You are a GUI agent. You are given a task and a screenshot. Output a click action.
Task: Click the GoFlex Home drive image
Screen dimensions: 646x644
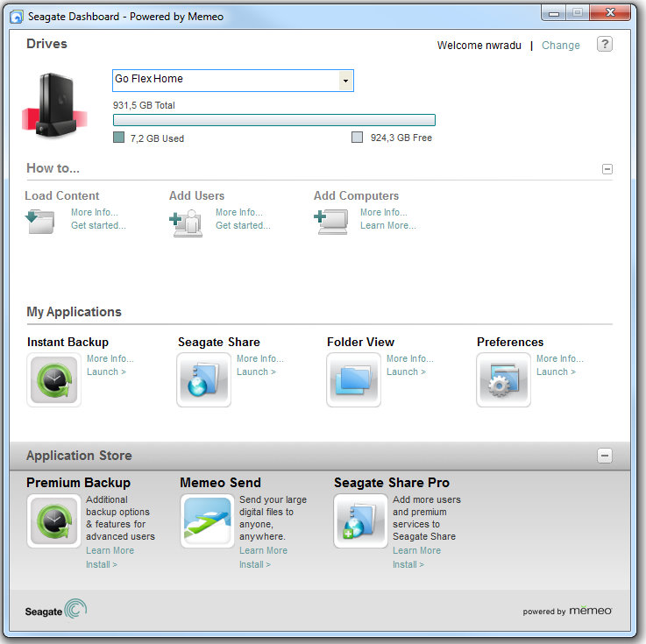click(55, 105)
